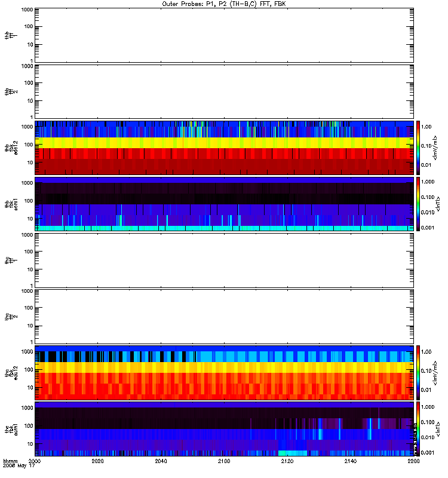Click the '100' y-tick of thb fff 1 panel
Image resolution: width=448 pixels, height=478 pixels.
[x=29, y=26]
